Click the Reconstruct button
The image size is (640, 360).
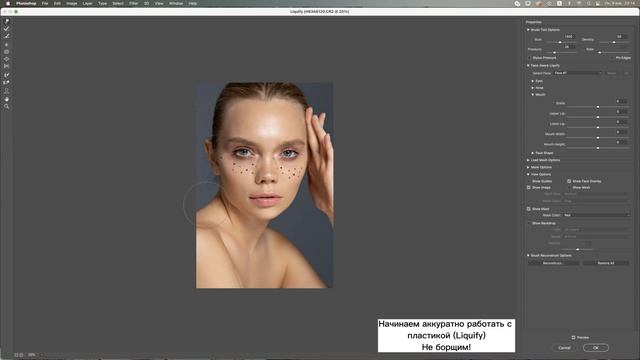[x=553, y=263]
